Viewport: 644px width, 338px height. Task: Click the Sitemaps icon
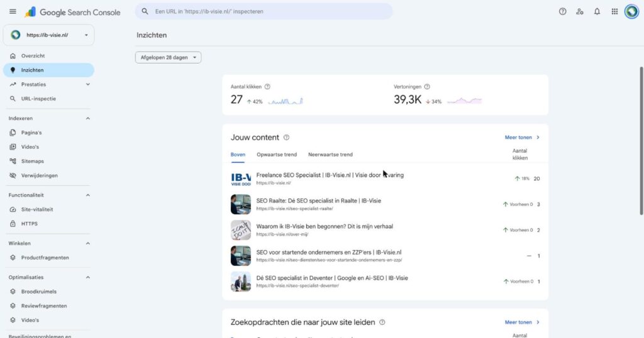click(13, 161)
